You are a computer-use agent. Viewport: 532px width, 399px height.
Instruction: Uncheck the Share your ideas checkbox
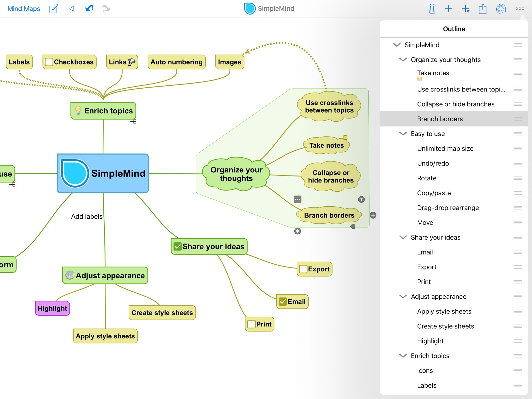click(x=178, y=246)
